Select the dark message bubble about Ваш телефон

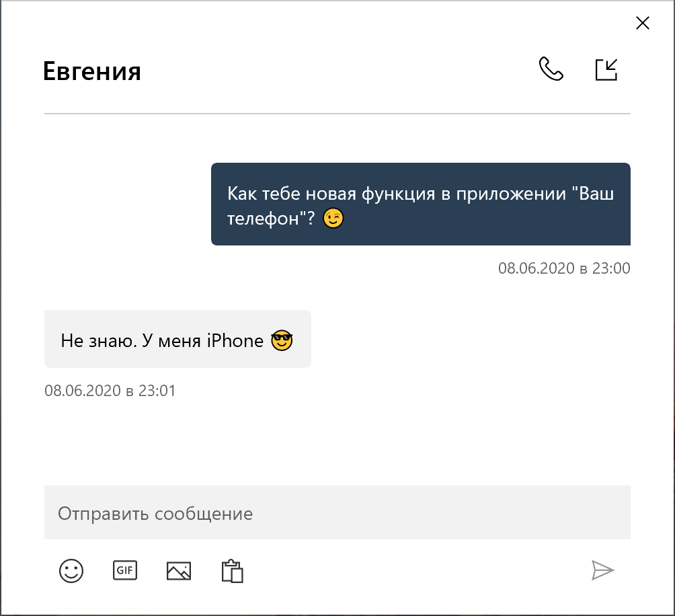[x=421, y=204]
